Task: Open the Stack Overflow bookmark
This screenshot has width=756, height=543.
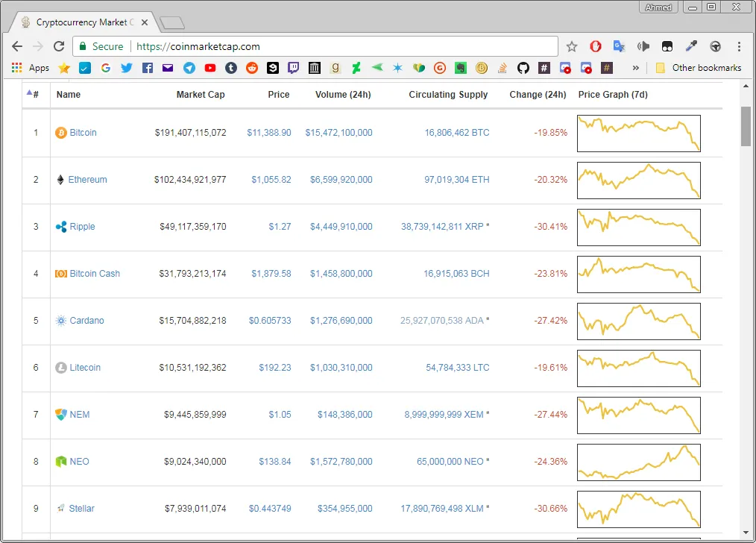Action: [x=503, y=68]
